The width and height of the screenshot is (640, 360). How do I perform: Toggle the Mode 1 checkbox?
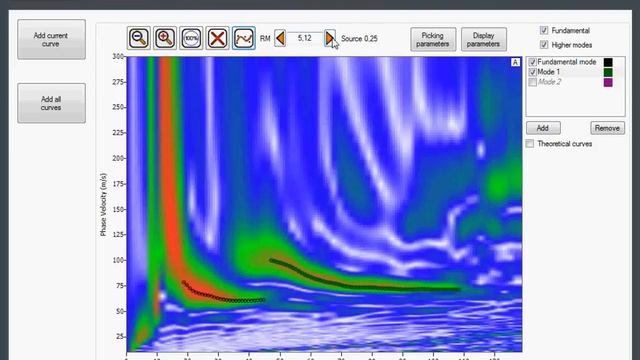[x=532, y=72]
